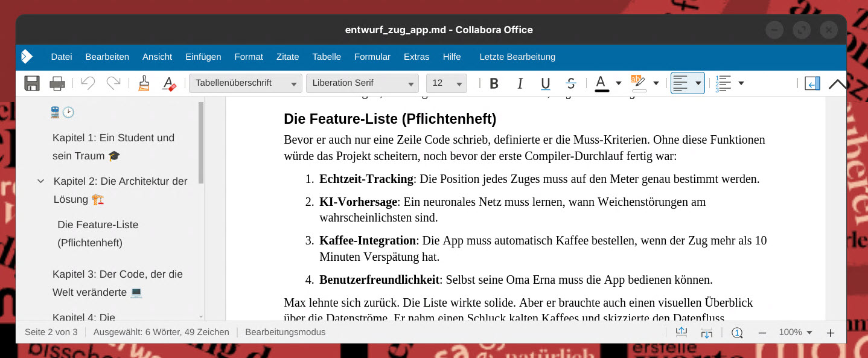Apply the red font color swatch

(x=601, y=83)
